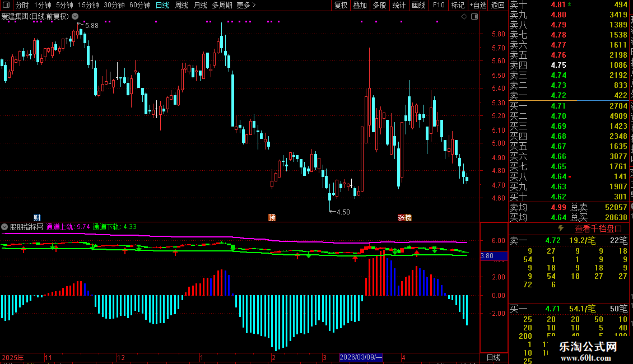Screen dimensions: 633x364
Task: Click the 5.88 high price annotation
Action: click(92, 26)
